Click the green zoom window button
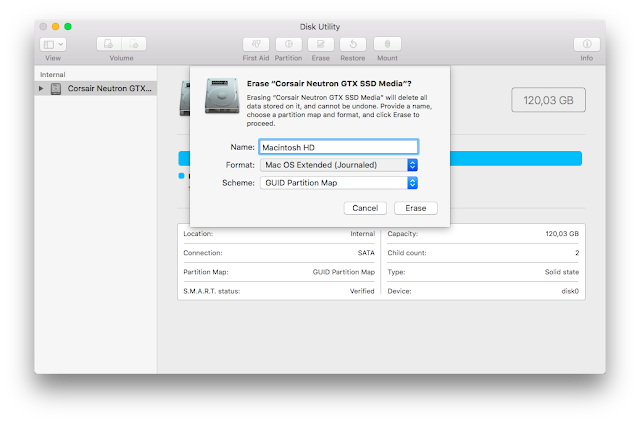This screenshot has width=640, height=423. [x=68, y=27]
